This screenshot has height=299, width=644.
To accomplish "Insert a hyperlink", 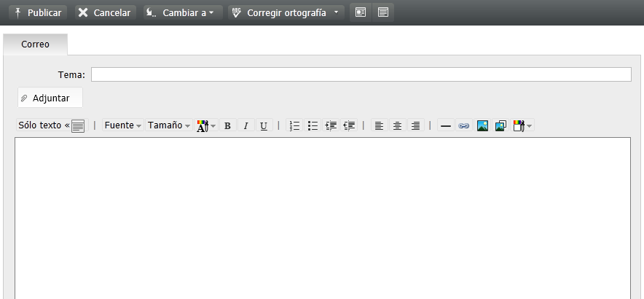I will [x=464, y=125].
